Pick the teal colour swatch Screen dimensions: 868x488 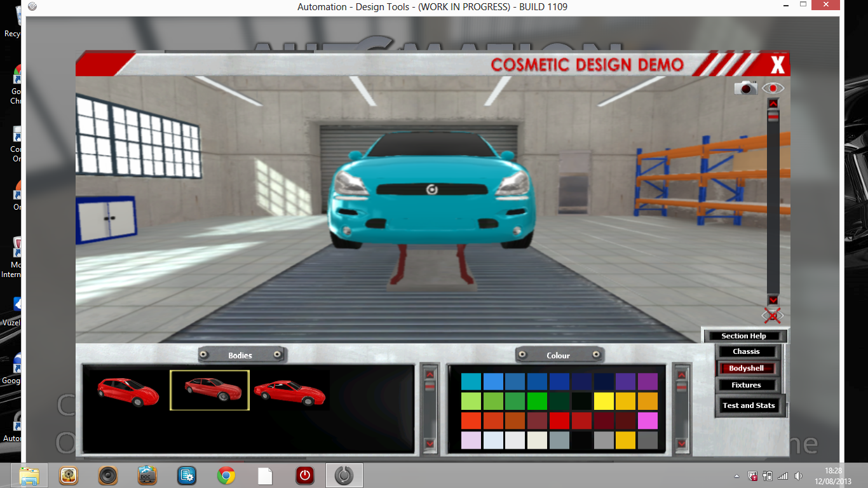pyautogui.click(x=471, y=381)
